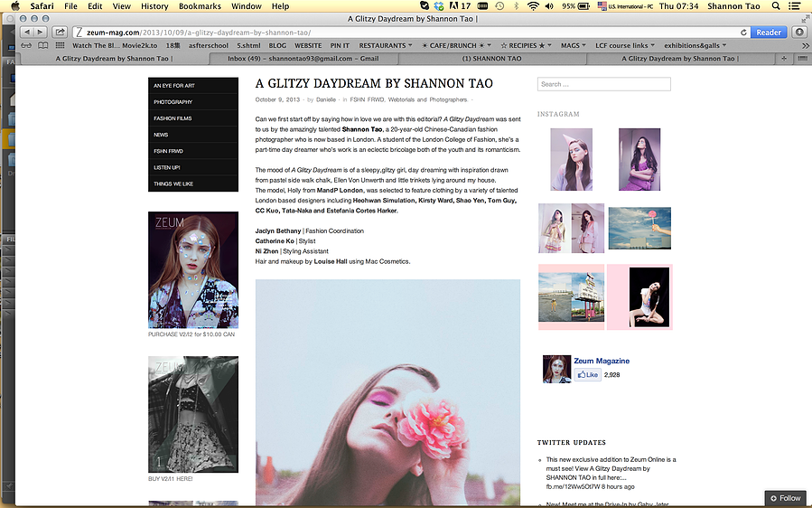Click the Share toolbar icon
This screenshot has width=812, height=508.
point(60,33)
